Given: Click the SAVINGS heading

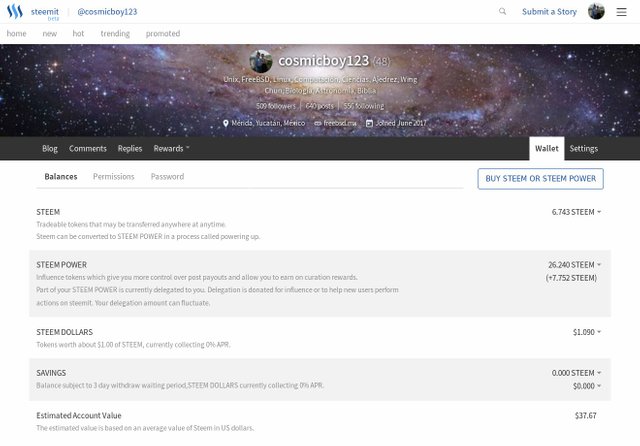Looking at the screenshot, I should 51,373.
